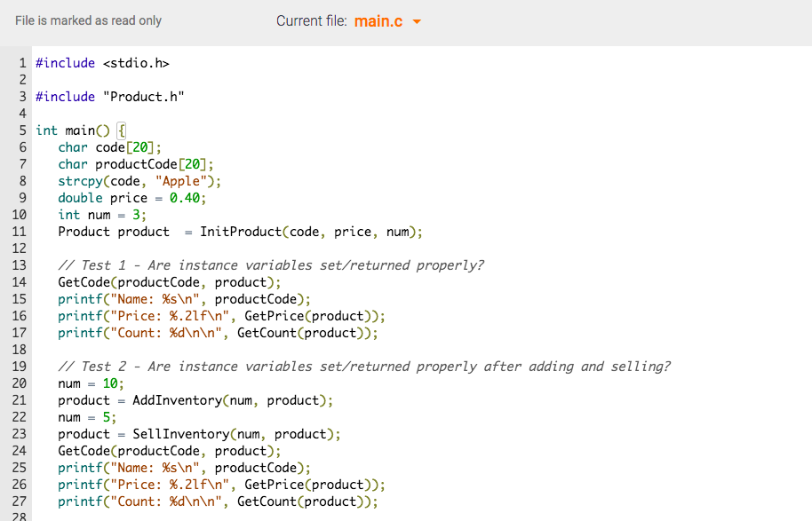Click line number 12 in the gutter

tap(20, 249)
